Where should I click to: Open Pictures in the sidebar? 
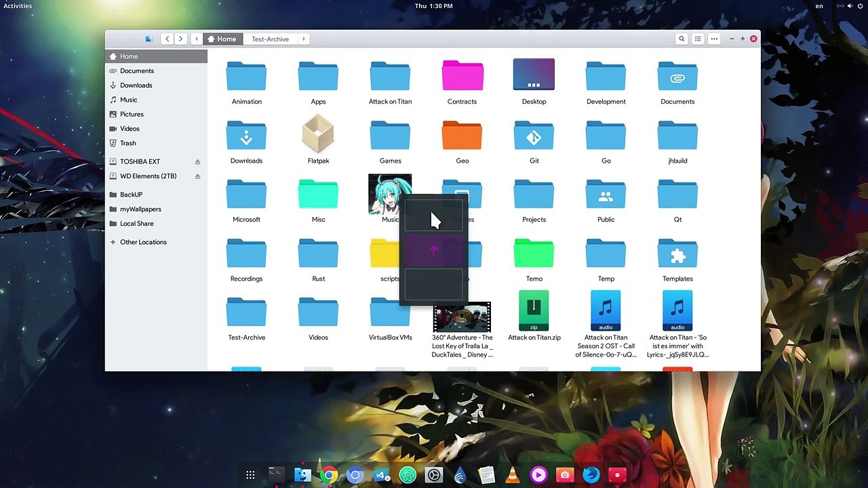click(156, 114)
